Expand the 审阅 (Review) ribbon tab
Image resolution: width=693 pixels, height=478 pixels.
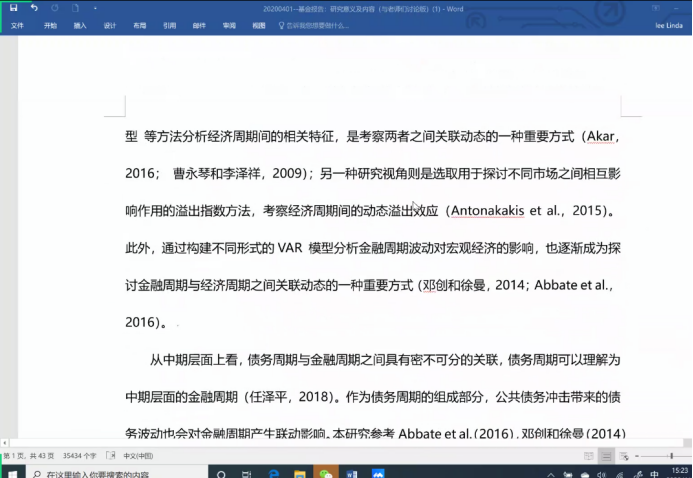pos(229,25)
